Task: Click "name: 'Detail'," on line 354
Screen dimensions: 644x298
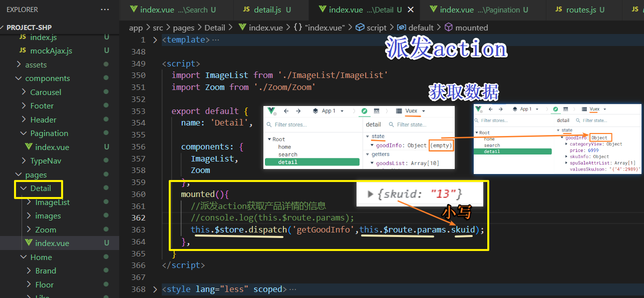Action: 217,123
